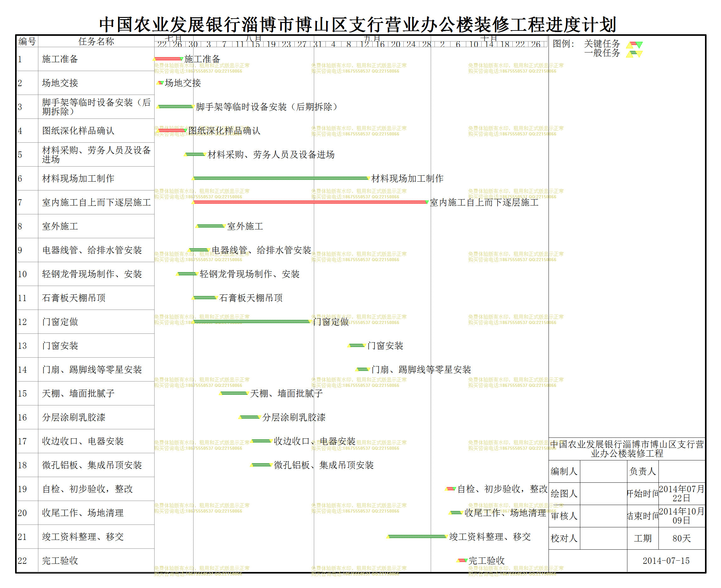Click task name 室内施工自上而下逐层施工 in table

coord(96,202)
